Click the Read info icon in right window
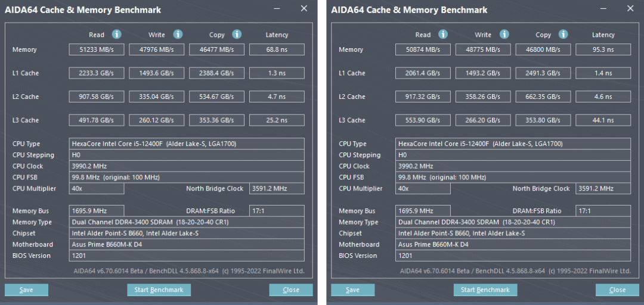Screen dimensions: 644x305 coord(444,35)
